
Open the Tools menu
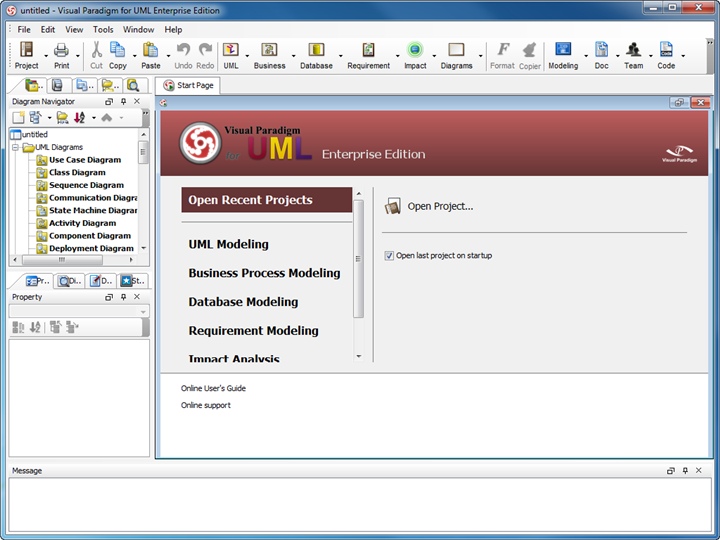click(x=103, y=29)
